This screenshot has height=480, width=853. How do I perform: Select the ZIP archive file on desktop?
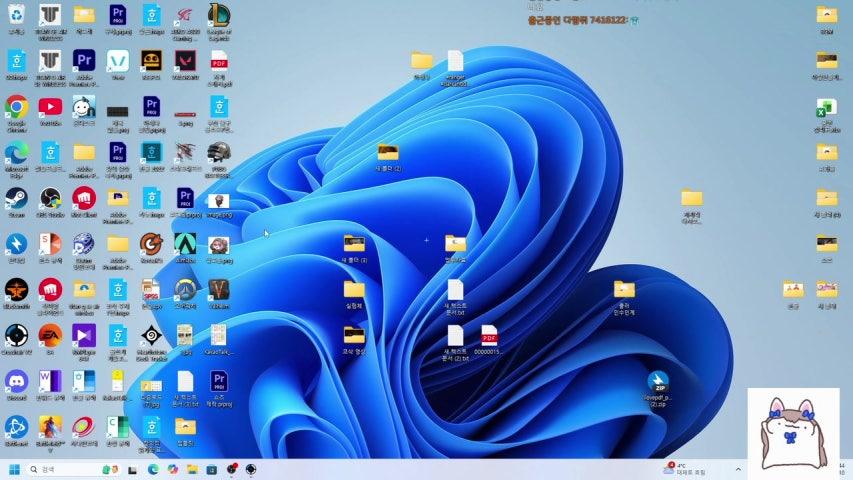657,382
